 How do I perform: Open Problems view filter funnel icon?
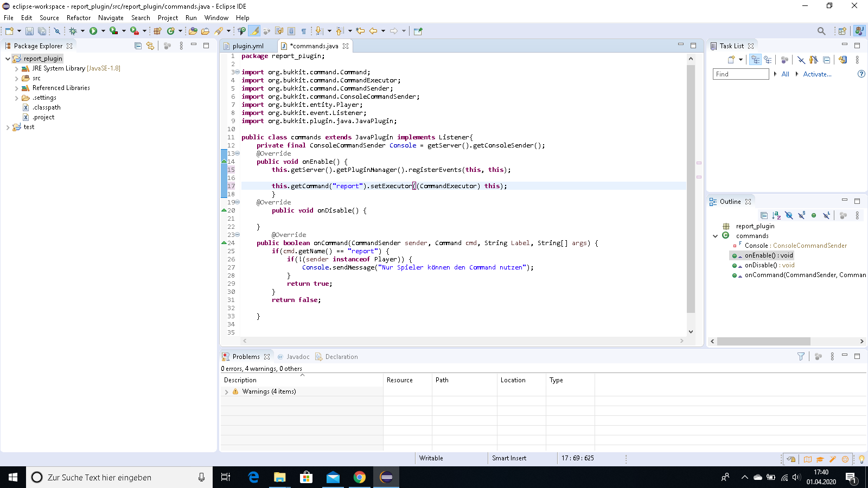pos(801,356)
